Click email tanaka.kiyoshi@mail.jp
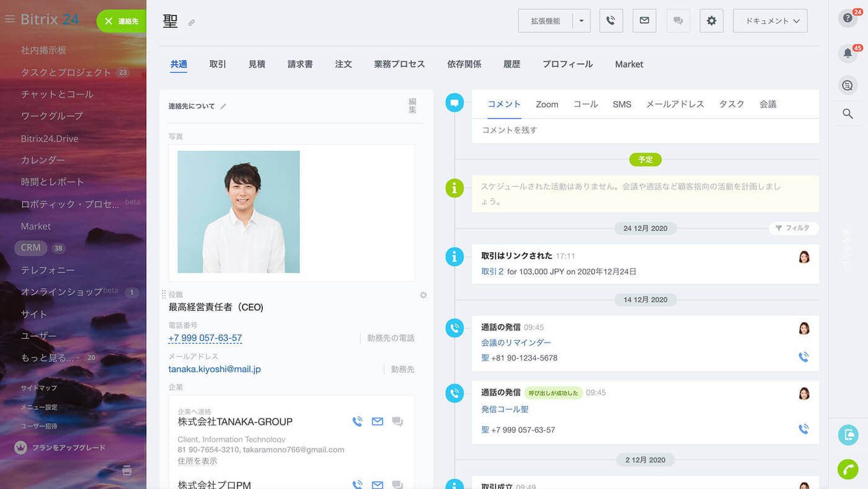This screenshot has width=868, height=489. click(x=215, y=369)
